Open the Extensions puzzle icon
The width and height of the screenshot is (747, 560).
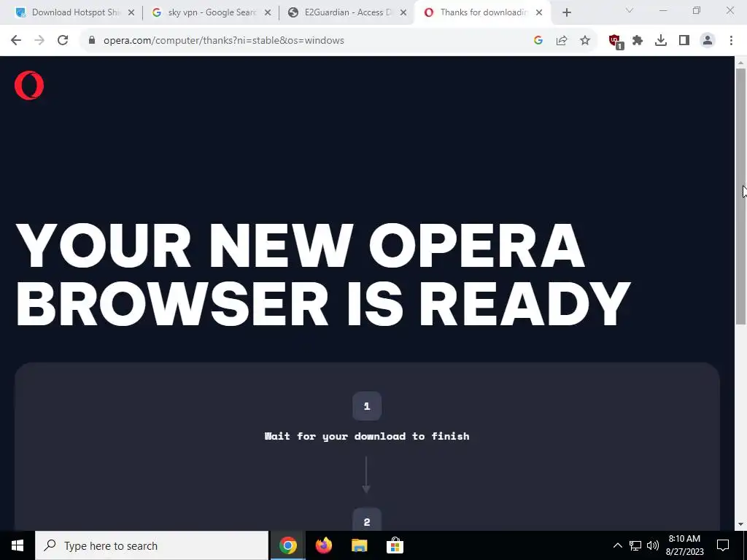(638, 41)
